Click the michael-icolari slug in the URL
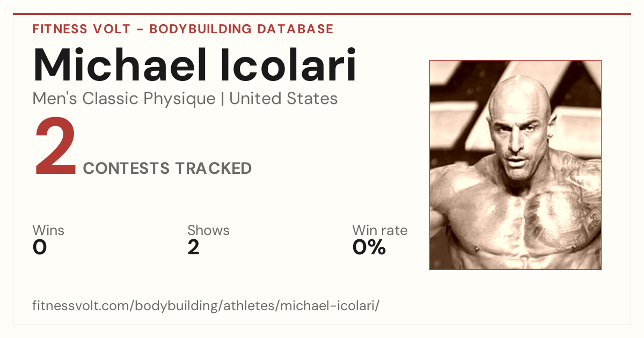The height and width of the screenshot is (338, 644). point(328,306)
